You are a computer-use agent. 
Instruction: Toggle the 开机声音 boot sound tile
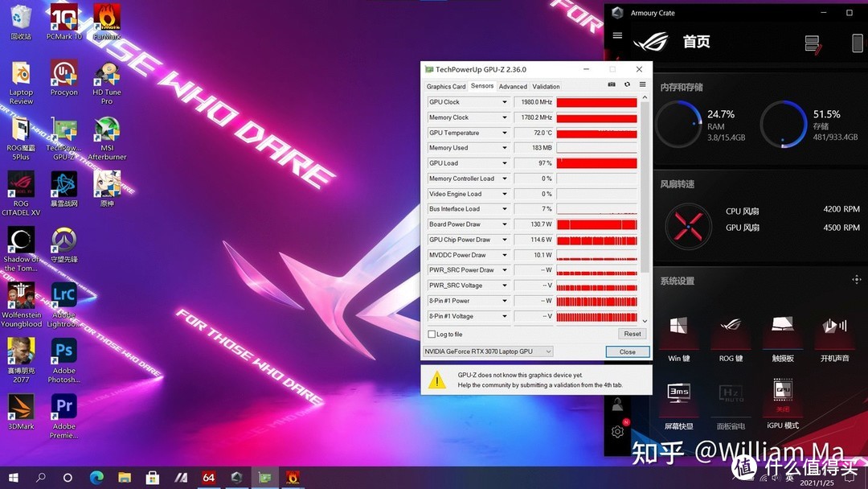pos(834,337)
